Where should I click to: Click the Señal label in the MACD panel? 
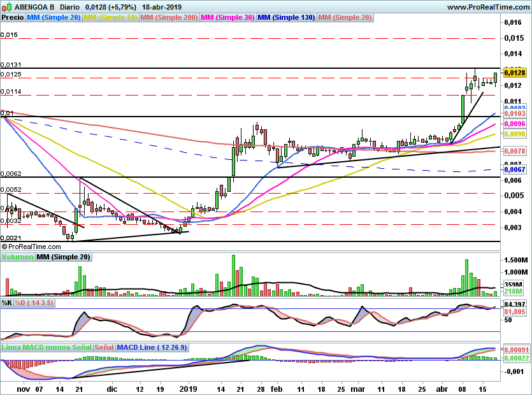click(104, 347)
